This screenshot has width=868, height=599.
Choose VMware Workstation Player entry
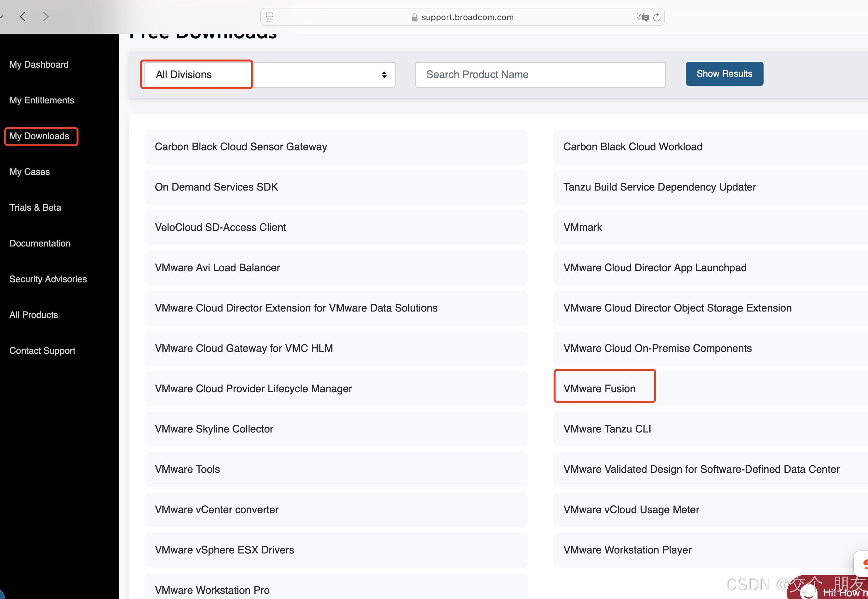coord(627,550)
